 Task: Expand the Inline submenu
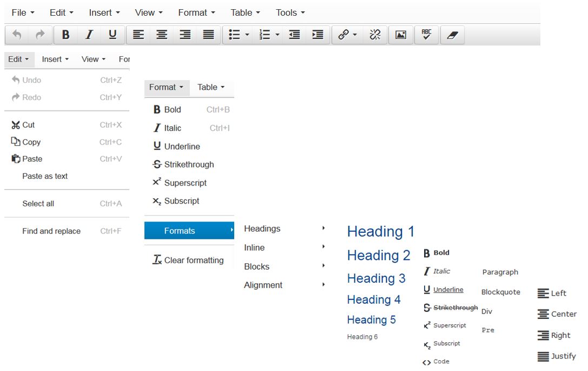tap(284, 248)
